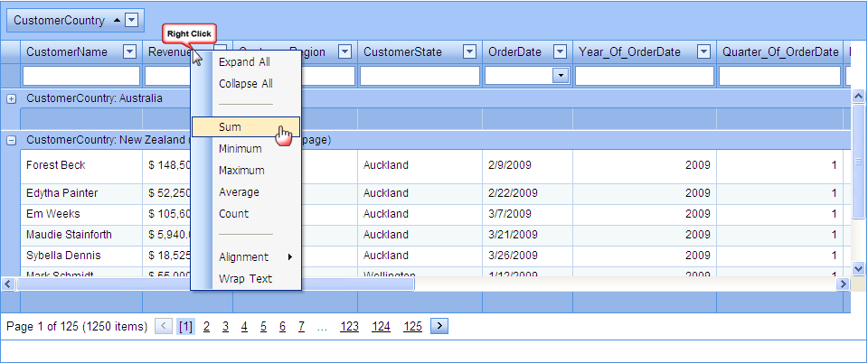Image resolution: width=868 pixels, height=363 pixels.
Task: Collapse the New Zealand country group
Action: pos(12,140)
